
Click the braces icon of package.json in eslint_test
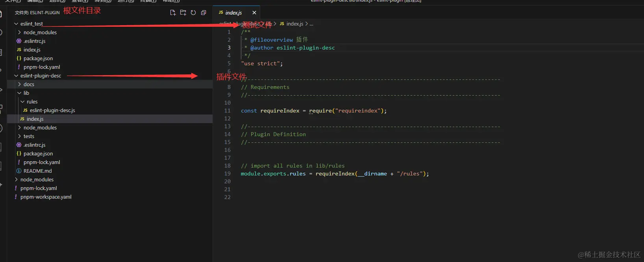coord(19,59)
